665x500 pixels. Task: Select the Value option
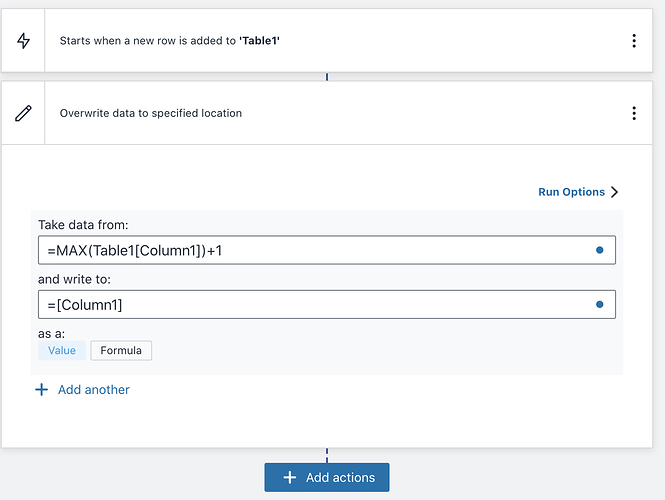pos(62,351)
